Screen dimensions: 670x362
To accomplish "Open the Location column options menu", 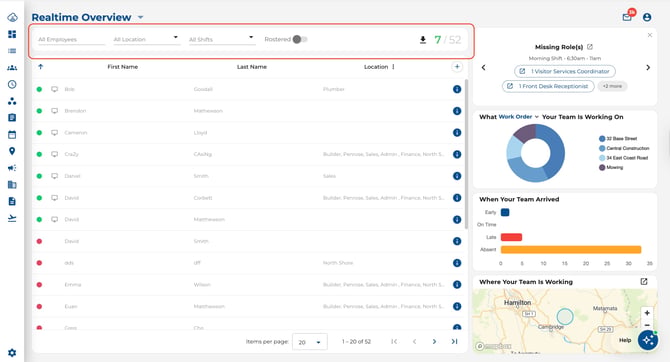I will [393, 67].
